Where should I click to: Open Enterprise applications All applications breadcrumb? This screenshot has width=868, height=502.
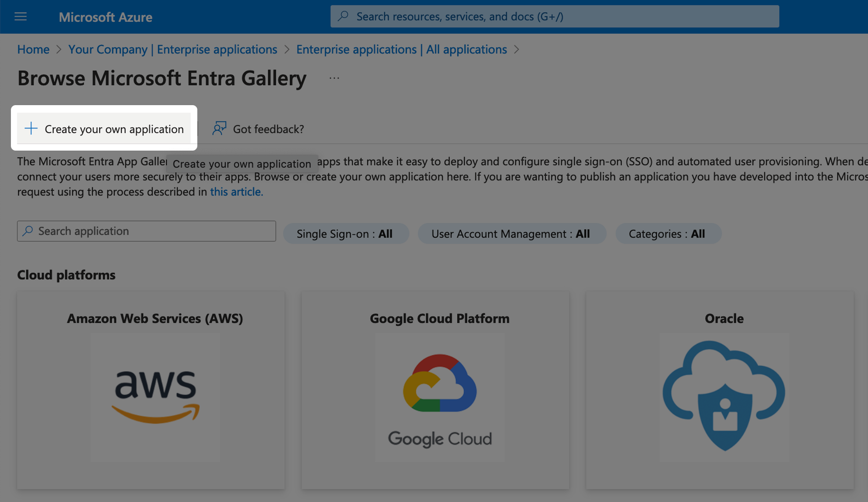pyautogui.click(x=401, y=49)
